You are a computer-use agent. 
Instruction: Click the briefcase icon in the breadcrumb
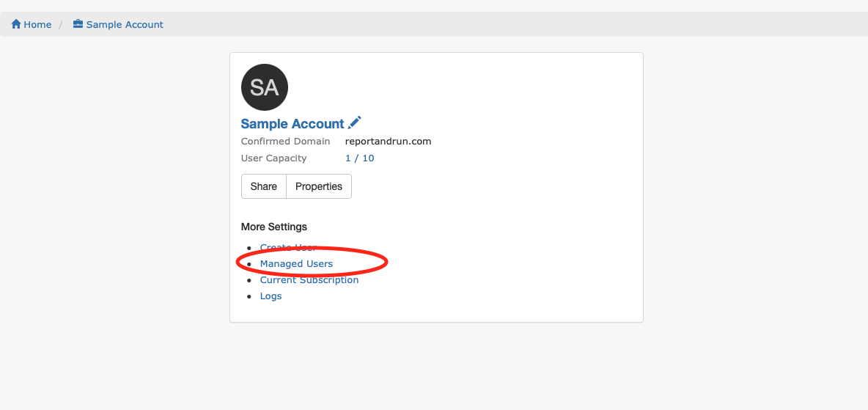click(x=78, y=24)
